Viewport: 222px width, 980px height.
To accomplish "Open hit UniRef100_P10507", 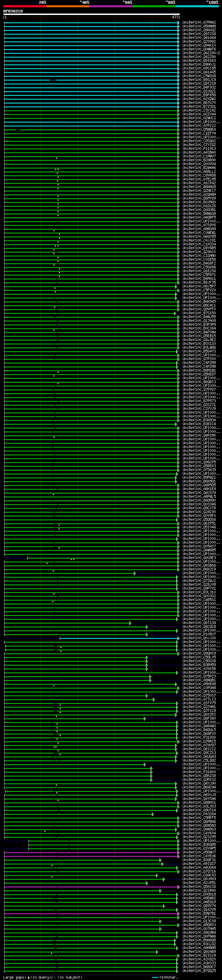I will [199, 634].
